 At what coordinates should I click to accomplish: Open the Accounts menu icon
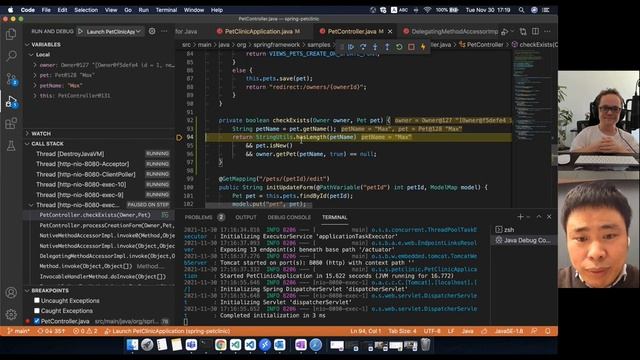(x=11, y=292)
